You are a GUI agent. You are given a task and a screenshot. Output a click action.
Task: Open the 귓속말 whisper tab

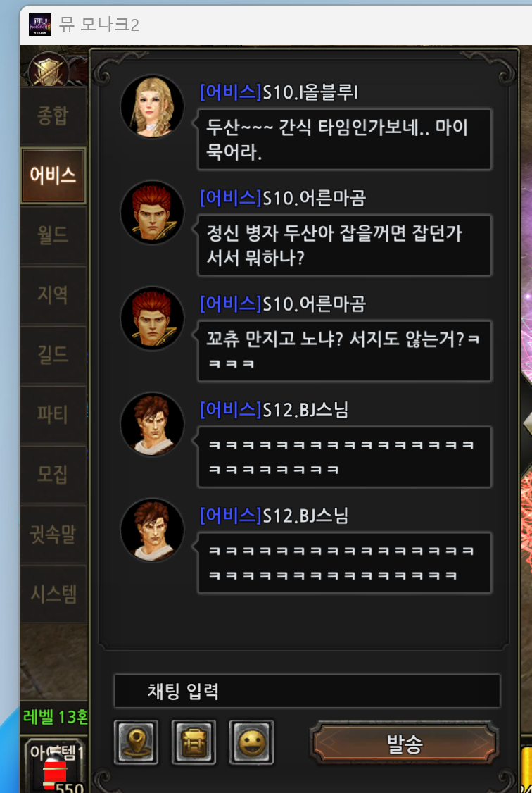[x=53, y=534]
